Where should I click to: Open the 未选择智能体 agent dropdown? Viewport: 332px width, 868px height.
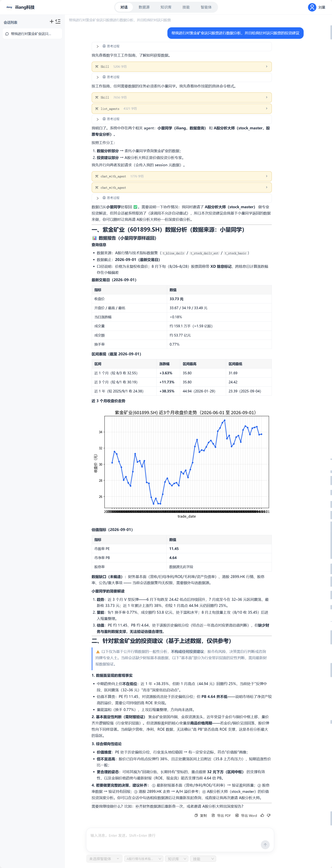104,859
